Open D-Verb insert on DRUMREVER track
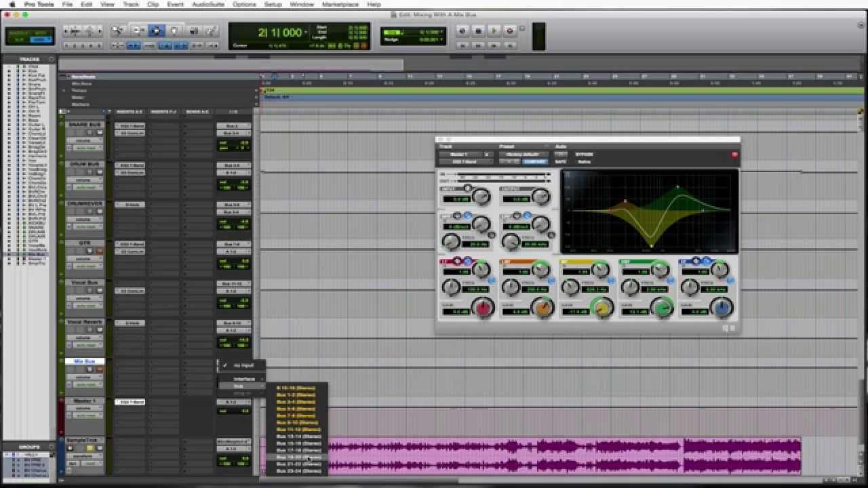868x488 pixels. coord(130,204)
